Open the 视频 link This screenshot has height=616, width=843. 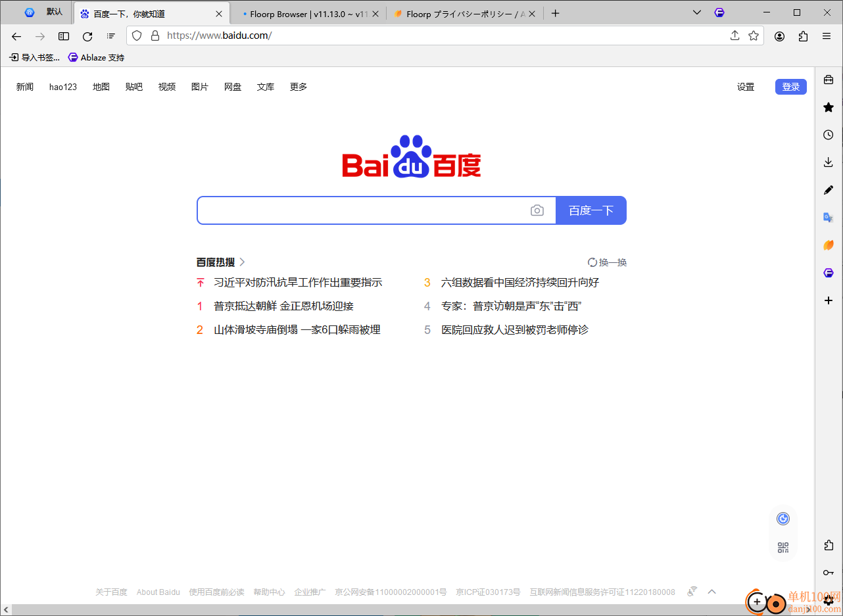(x=167, y=87)
